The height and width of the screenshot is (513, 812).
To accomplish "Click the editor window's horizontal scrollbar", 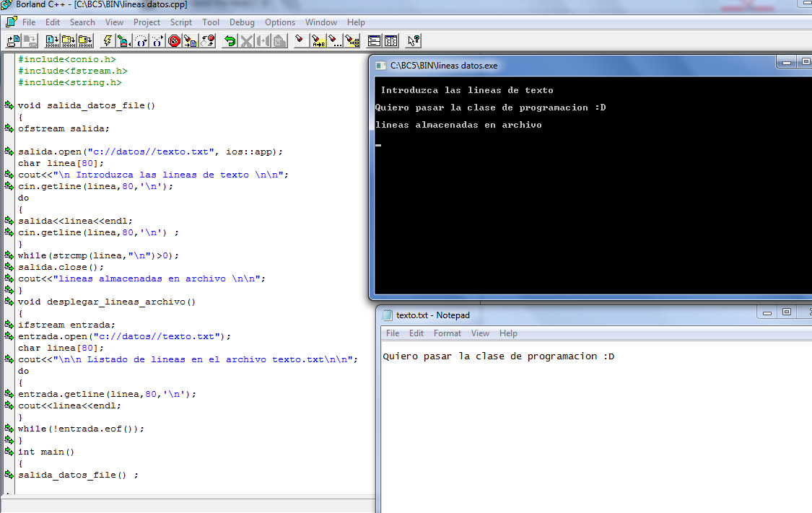I will pos(188,506).
